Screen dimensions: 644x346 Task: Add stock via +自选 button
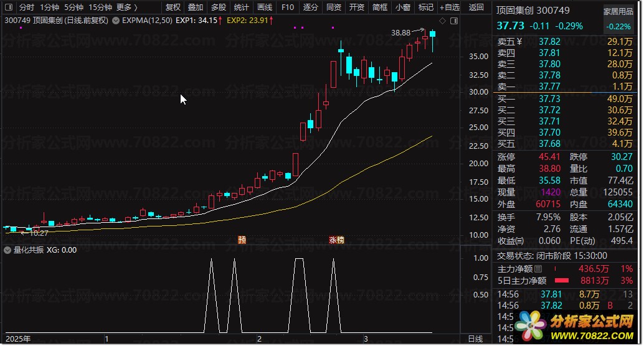tap(449, 7)
